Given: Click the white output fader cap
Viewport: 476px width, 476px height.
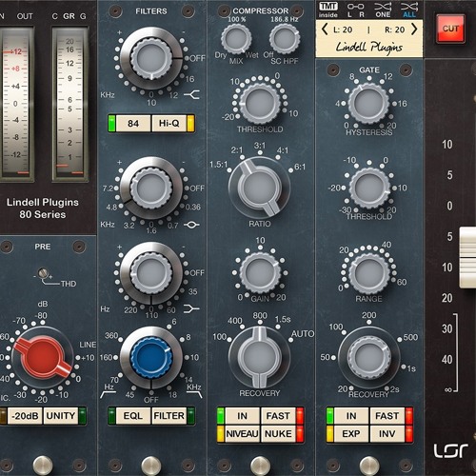Looking at the screenshot, I should coord(467,257).
